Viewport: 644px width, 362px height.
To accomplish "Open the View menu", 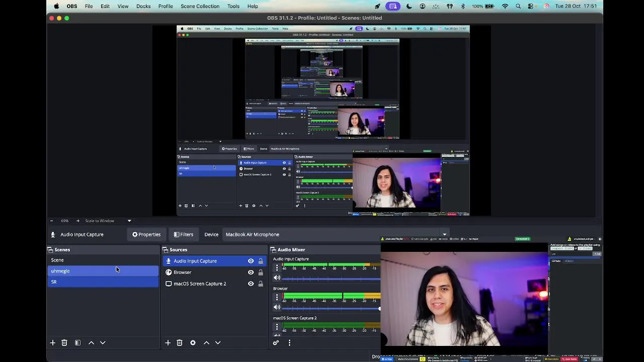I will tap(123, 6).
